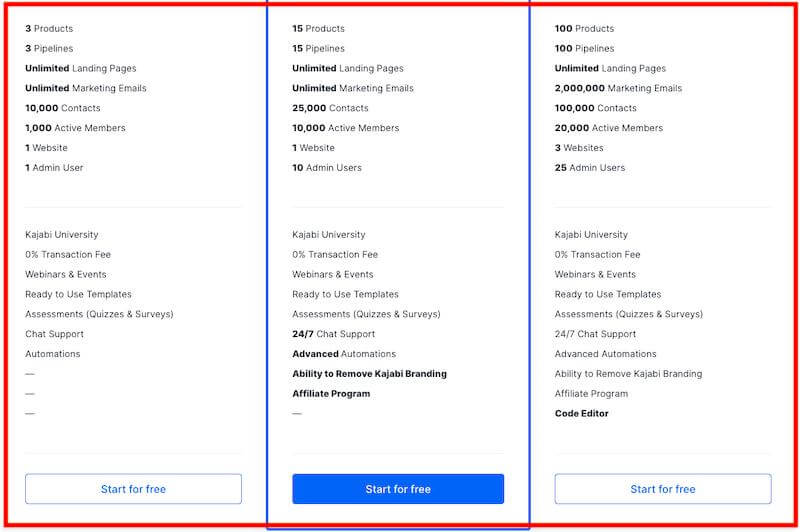This screenshot has width=800, height=532.
Task: Click the filled blue Start for free button
Action: tap(398, 489)
